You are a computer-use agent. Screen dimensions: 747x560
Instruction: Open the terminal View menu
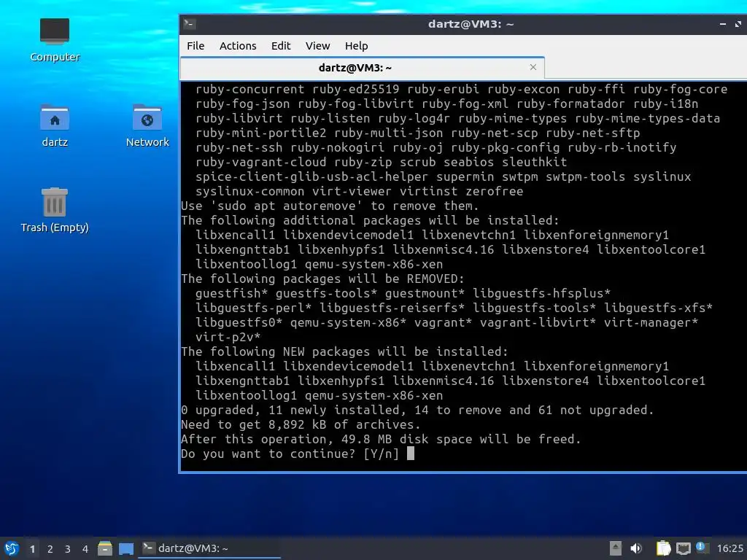pos(318,46)
